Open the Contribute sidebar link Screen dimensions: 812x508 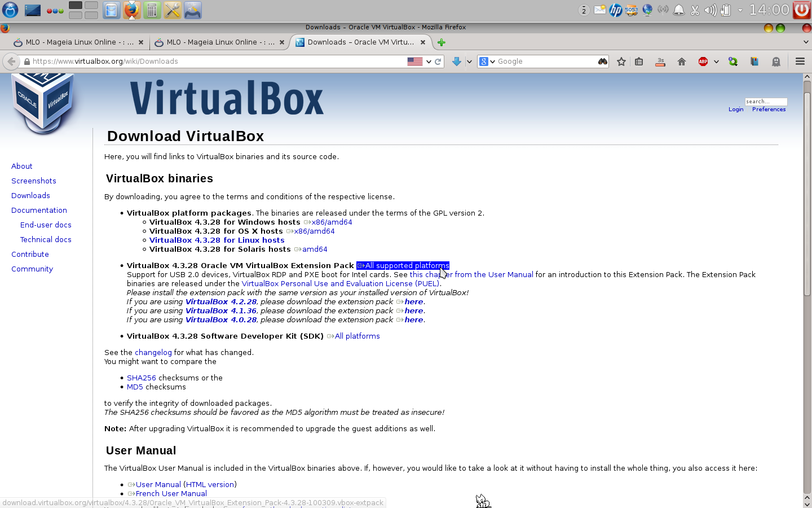30,255
